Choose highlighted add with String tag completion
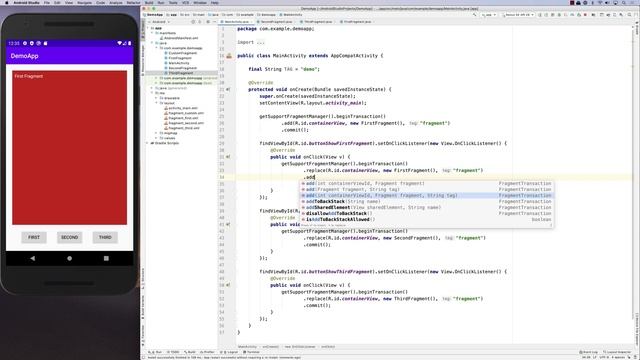640x360 pixels. 427,196
